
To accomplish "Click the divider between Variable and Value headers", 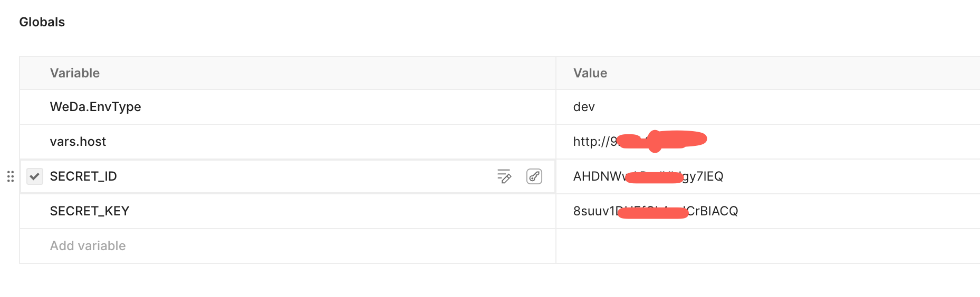I will 556,73.
